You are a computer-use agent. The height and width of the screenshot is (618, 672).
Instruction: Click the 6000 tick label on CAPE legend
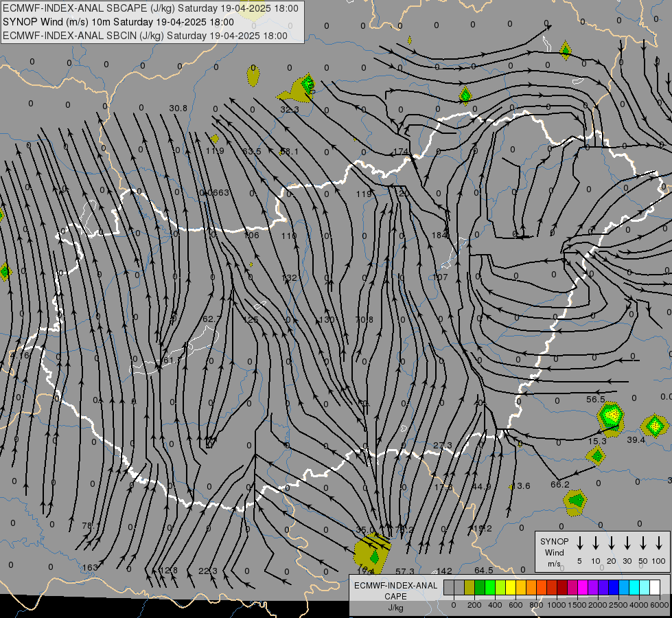pyautogui.click(x=660, y=605)
